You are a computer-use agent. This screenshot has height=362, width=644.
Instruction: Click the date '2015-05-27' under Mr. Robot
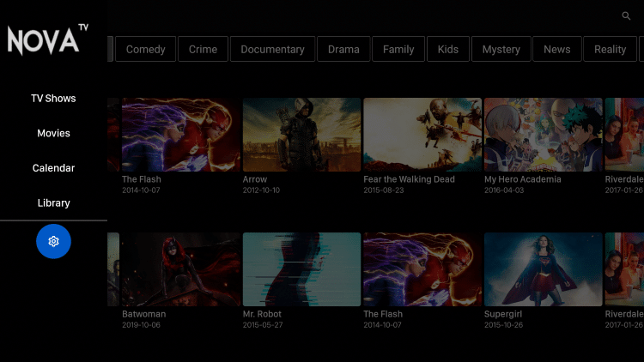tap(263, 324)
